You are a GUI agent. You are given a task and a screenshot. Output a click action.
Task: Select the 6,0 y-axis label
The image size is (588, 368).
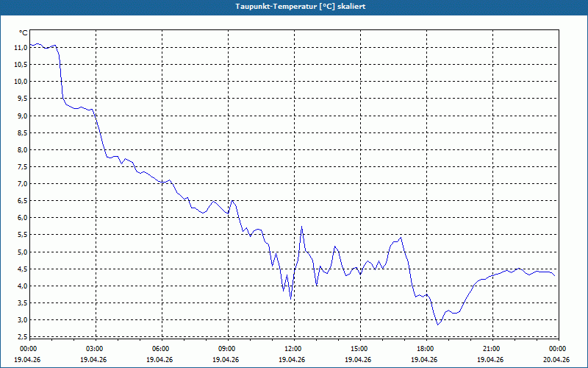pyautogui.click(x=22, y=218)
